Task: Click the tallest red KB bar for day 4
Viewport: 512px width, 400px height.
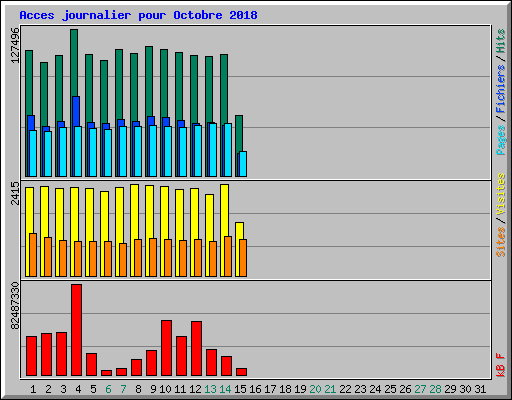Action: [76, 330]
